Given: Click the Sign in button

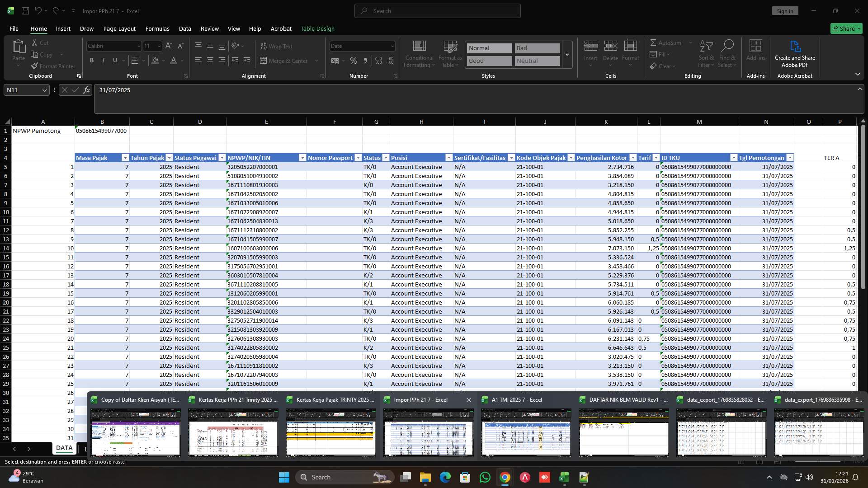Looking at the screenshot, I should (785, 10).
